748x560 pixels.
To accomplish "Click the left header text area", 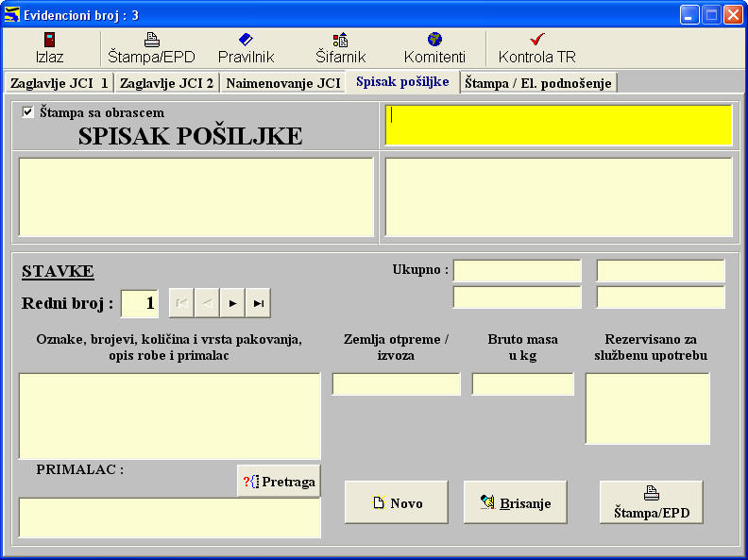I will coord(195,197).
